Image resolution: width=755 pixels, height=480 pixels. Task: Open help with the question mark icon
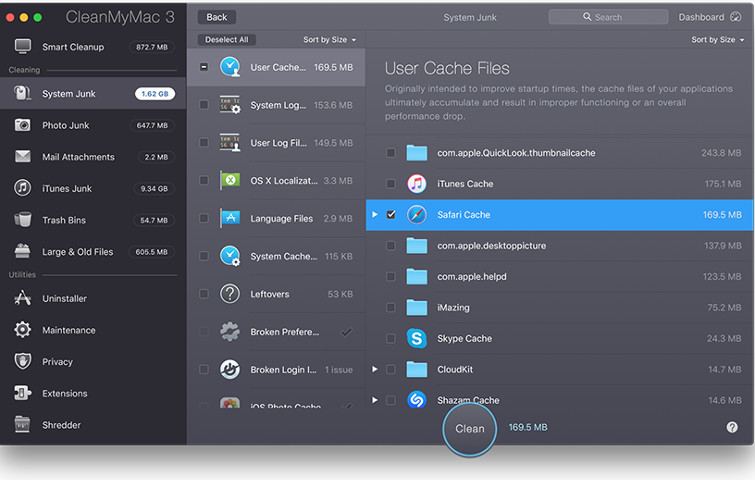[732, 427]
